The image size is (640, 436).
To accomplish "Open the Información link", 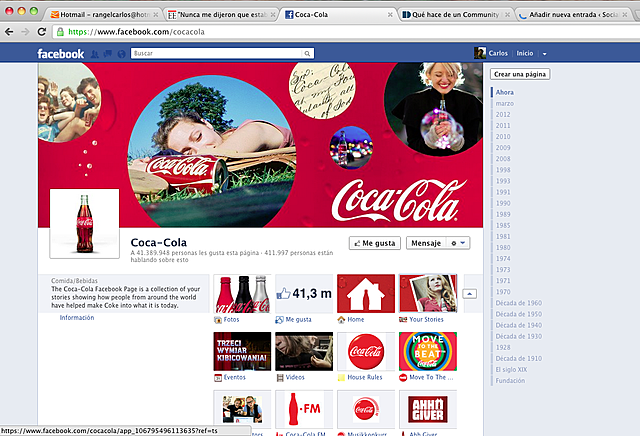I will click(77, 318).
